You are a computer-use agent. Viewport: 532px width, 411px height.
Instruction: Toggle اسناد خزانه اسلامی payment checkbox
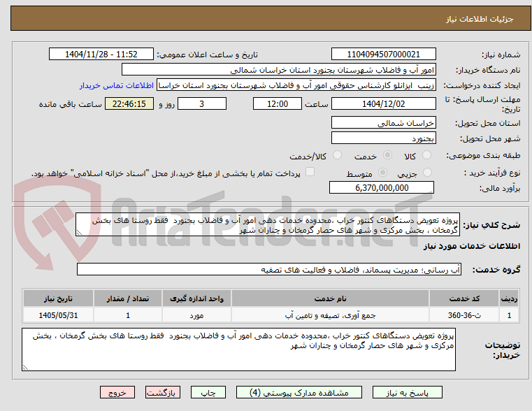(x=310, y=172)
